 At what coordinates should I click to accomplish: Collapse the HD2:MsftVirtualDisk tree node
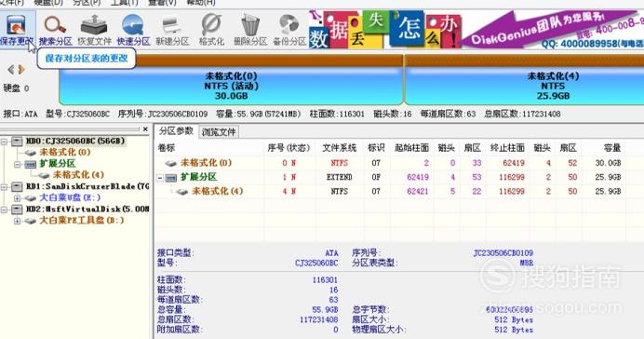point(4,210)
